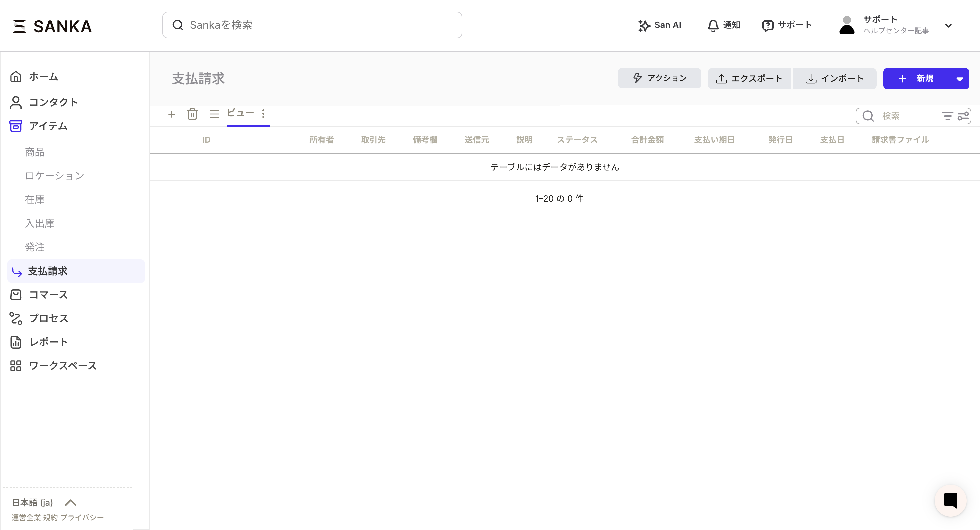Image resolution: width=980 pixels, height=530 pixels.
Task: Expand the サポート account dropdown chevron
Action: point(948,25)
